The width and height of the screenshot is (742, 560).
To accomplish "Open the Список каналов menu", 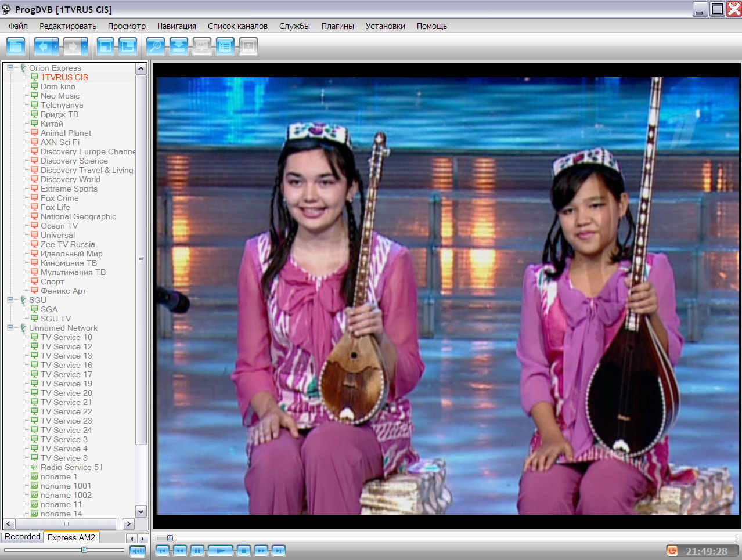I will (x=237, y=26).
